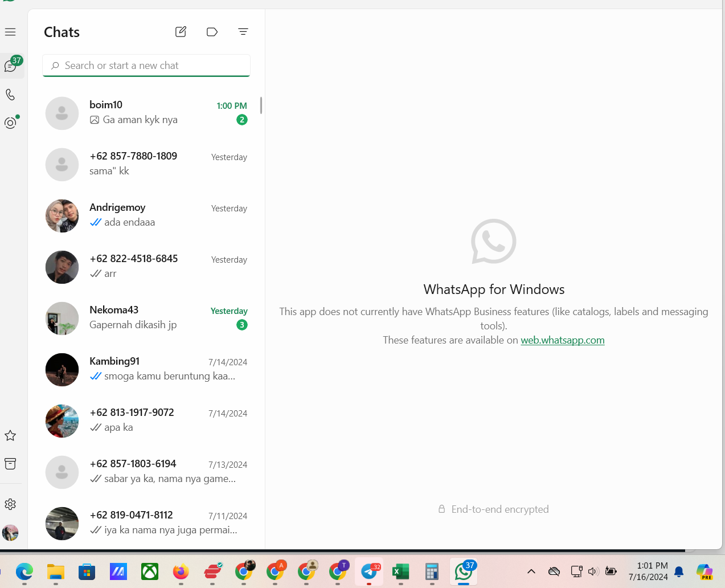Open volume control in system tray
Screen dimensions: 725x588
click(x=593, y=571)
